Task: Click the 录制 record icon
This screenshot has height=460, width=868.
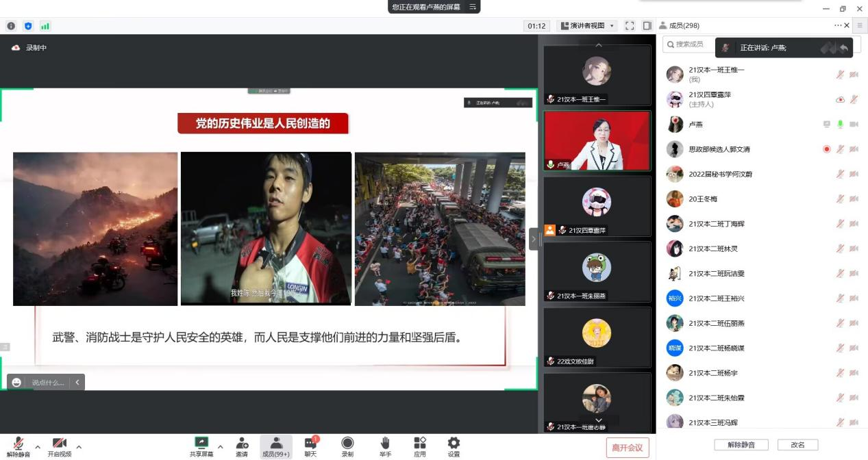Action: tap(347, 447)
